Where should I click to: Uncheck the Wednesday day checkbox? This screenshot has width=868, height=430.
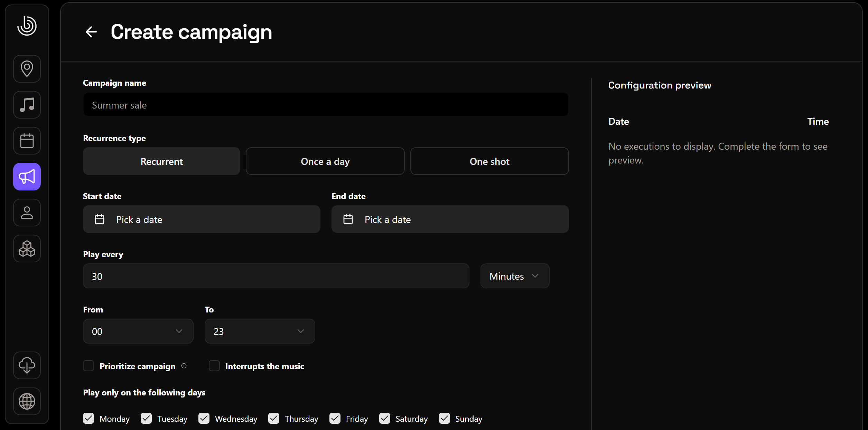(x=204, y=418)
